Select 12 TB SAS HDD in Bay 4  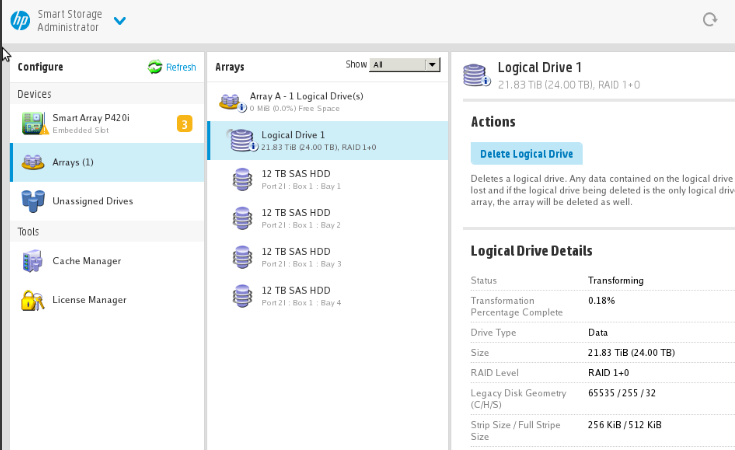328,296
